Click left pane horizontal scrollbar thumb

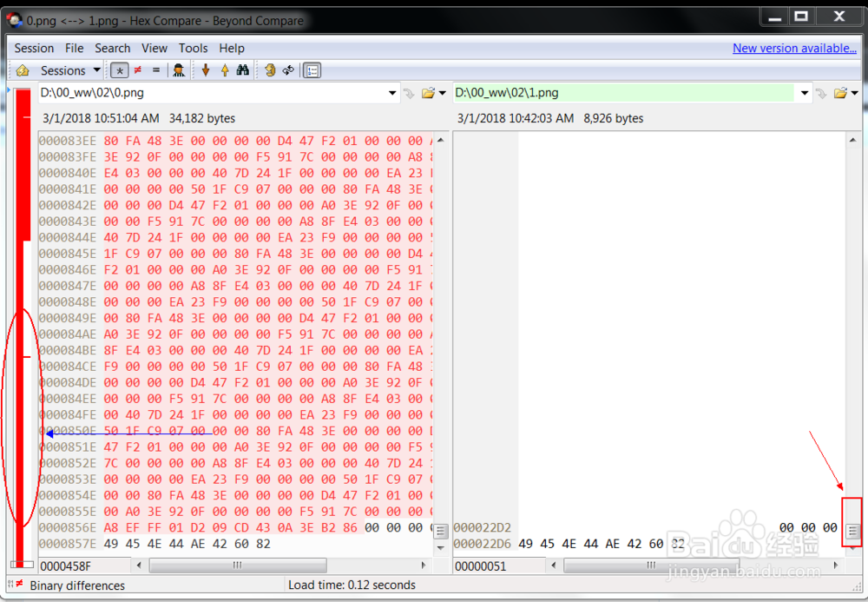238,565
